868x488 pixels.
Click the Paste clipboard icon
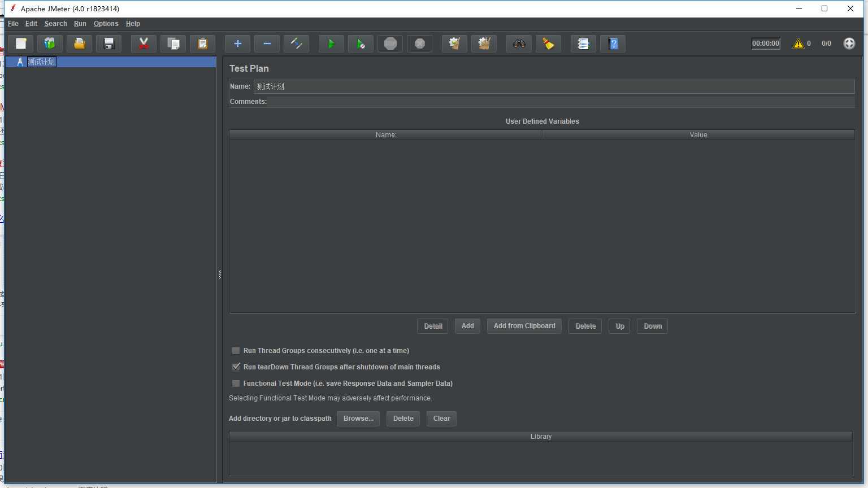(203, 43)
